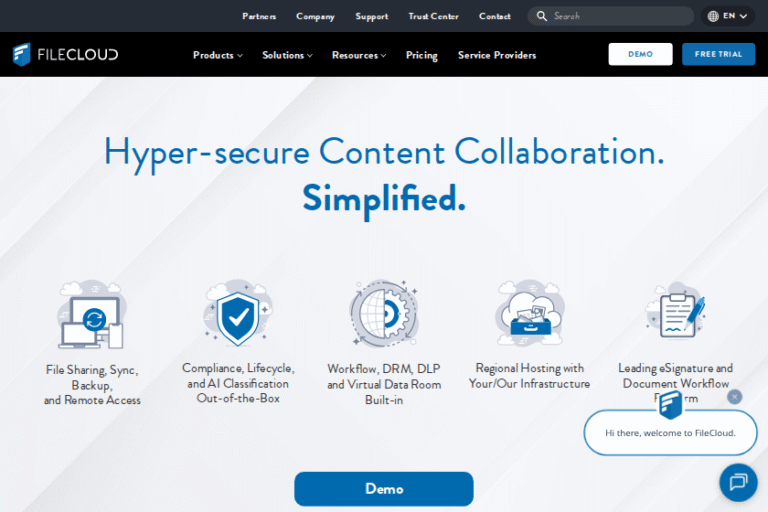Dismiss the welcome chat popup
768x512 pixels.
[735, 396]
